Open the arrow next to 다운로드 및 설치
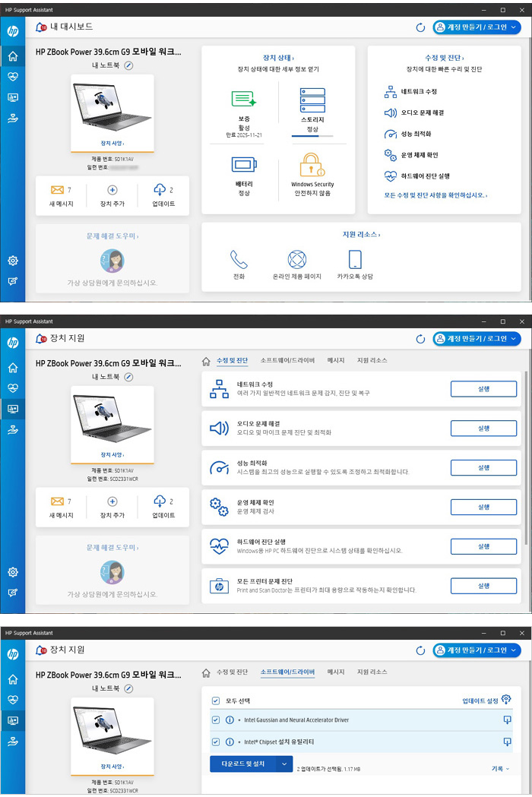This screenshot has height=797, width=532. [x=284, y=764]
